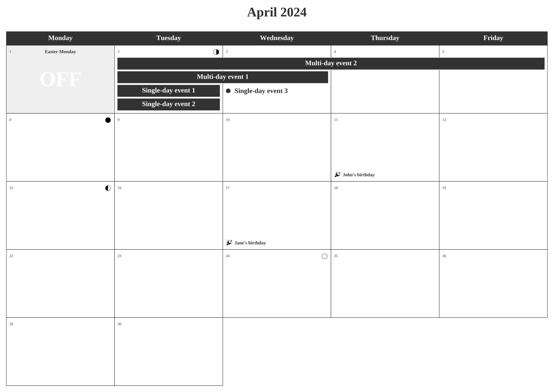Screen dimensions: 554x392
Task: Toggle Single-day event 1 on April 2
Action: pyautogui.click(x=168, y=91)
